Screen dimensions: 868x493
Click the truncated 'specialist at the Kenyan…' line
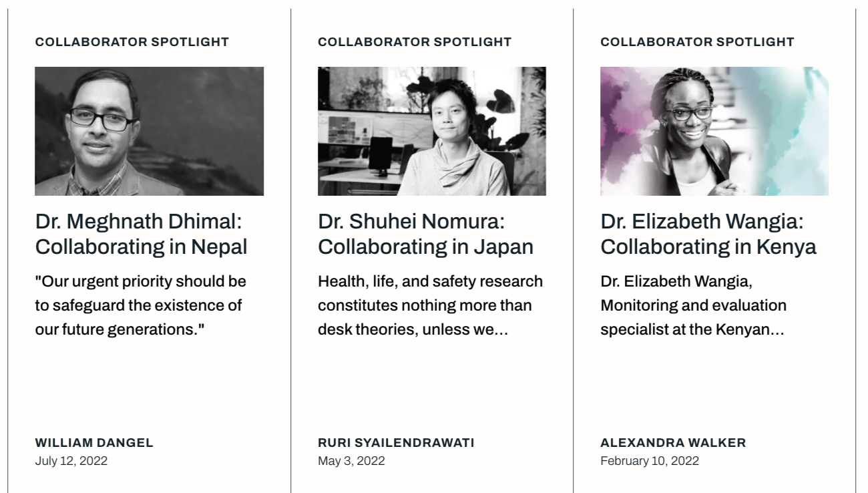coord(692,330)
